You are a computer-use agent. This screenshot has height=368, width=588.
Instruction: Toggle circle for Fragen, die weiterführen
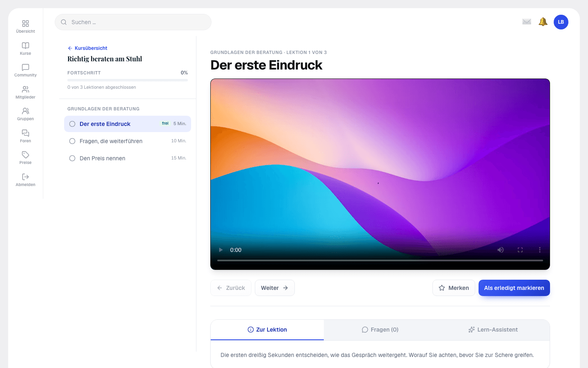coord(72,141)
